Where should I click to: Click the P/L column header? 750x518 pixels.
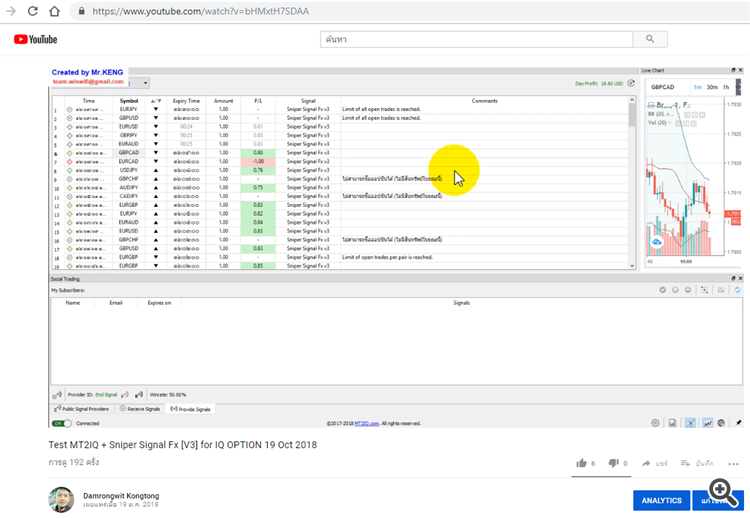pos(258,101)
